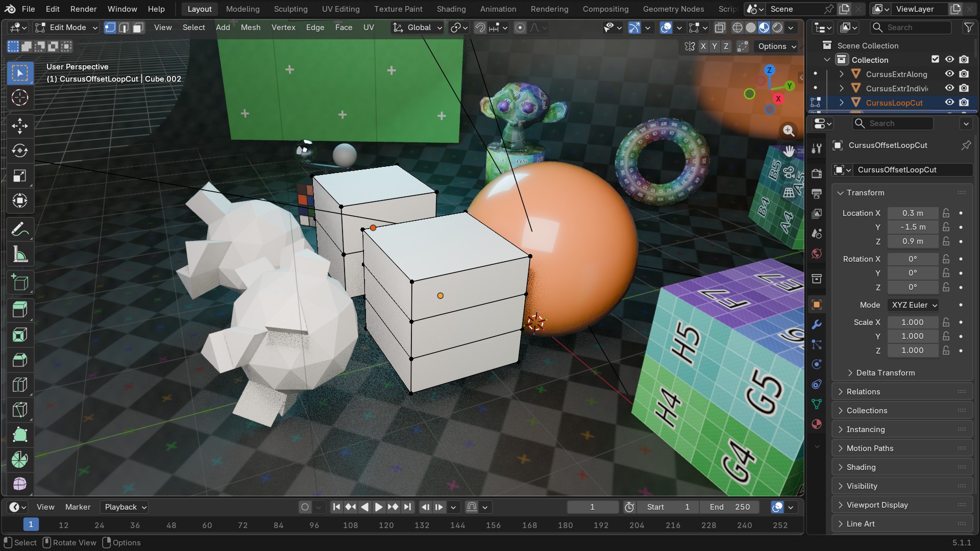The height and width of the screenshot is (551, 980).
Task: Click the zoom viewport magnifier icon
Action: (x=789, y=131)
